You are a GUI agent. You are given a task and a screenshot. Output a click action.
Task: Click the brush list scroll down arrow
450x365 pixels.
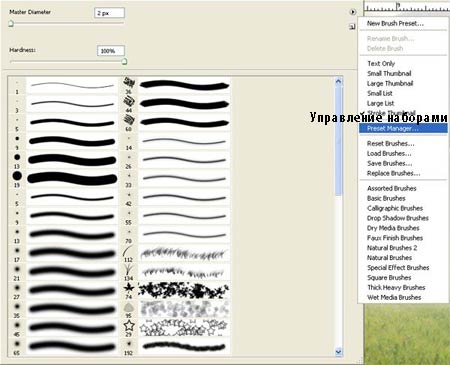click(x=339, y=351)
